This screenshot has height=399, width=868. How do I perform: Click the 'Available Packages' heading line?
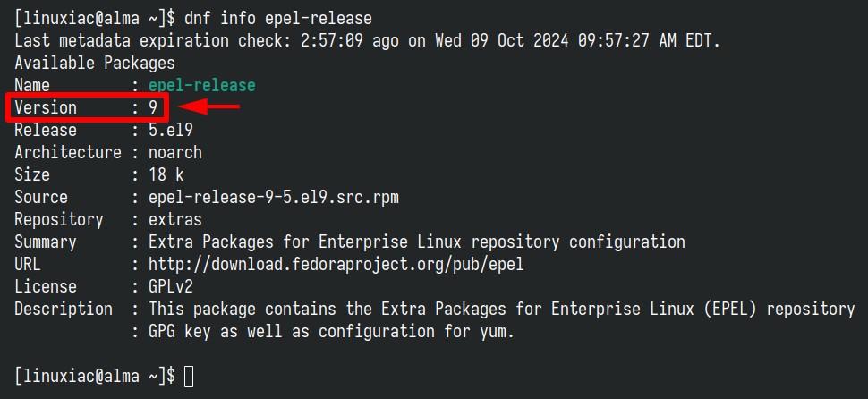coord(95,64)
